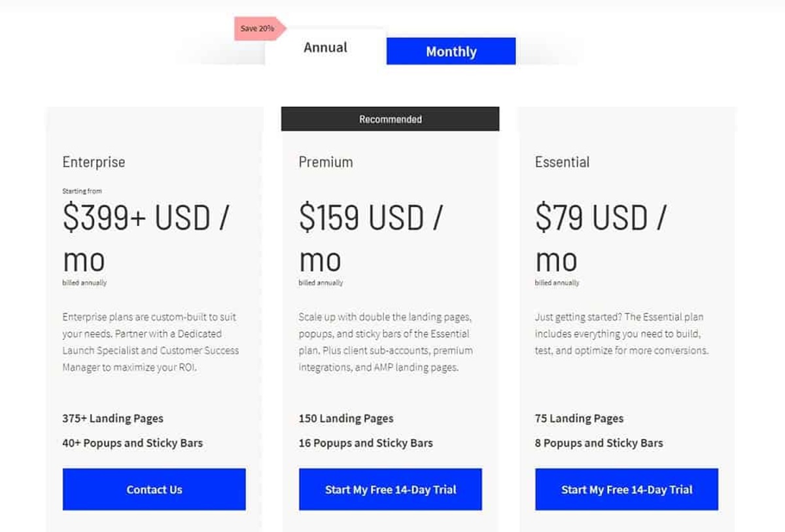
Task: Click the $79 USD Essential price
Action: click(600, 218)
